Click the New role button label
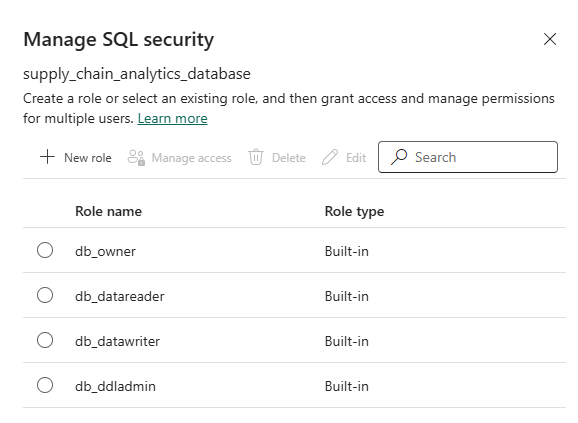Viewport: 578px width, 423px height. pyautogui.click(x=88, y=158)
